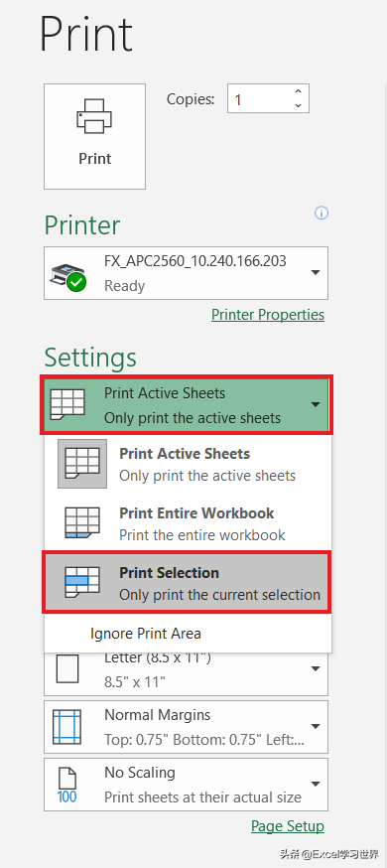Collapse the Print Active Sheets dropdown arrow

pos(316,404)
